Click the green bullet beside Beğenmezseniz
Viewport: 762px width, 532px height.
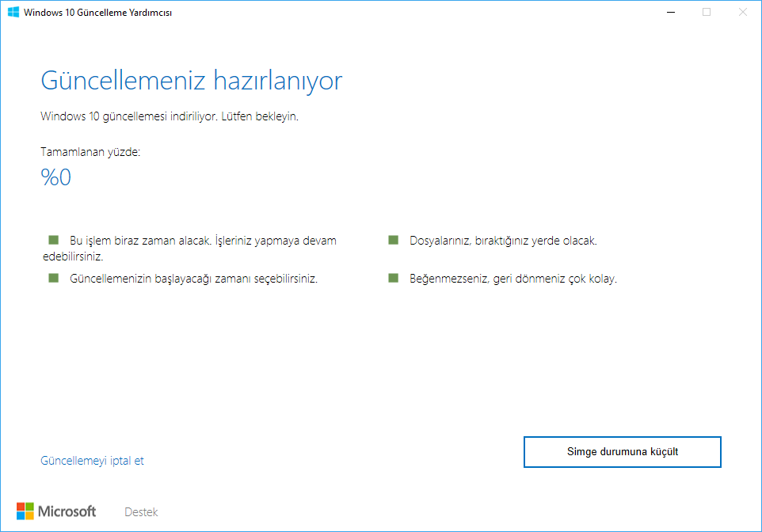click(x=394, y=278)
